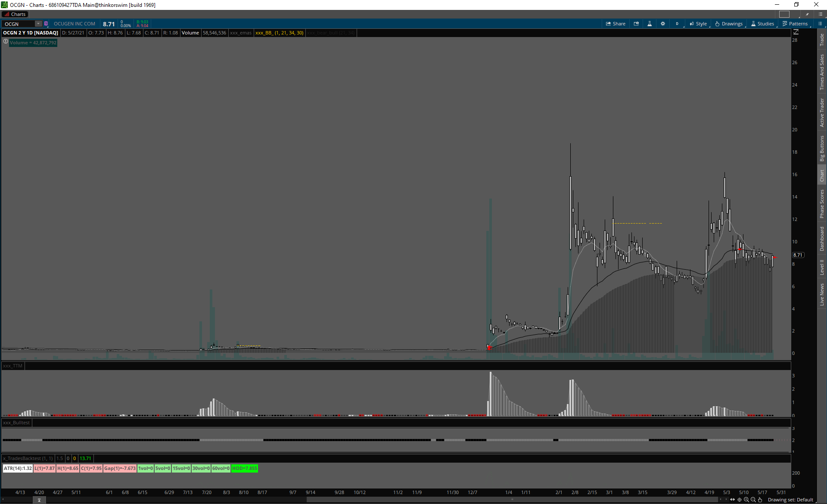This screenshot has width=827, height=504.
Task: Open the Share menu
Action: pos(616,24)
